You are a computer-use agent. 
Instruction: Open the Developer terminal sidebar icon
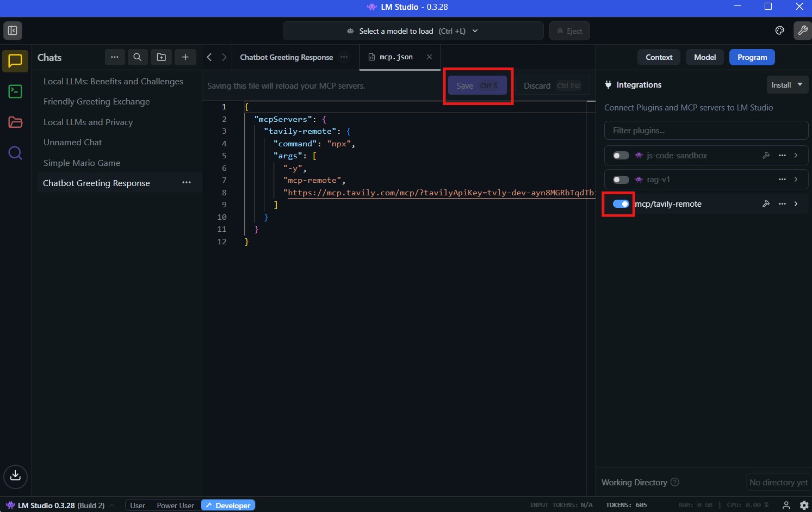tap(15, 91)
